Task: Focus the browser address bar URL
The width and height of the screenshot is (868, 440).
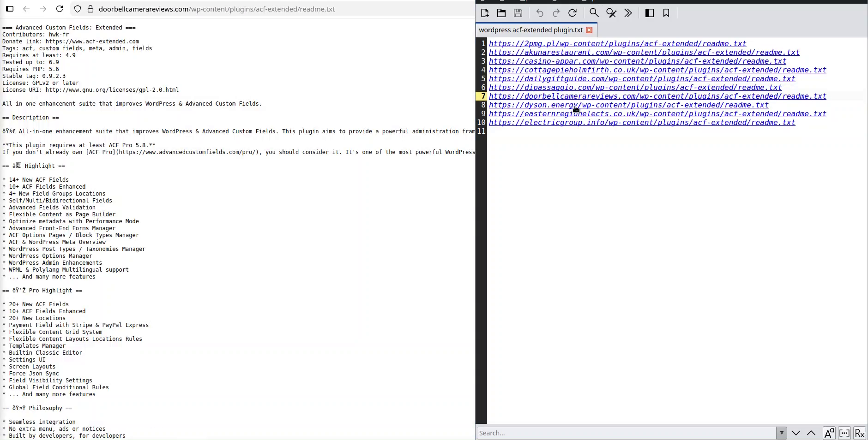Action: click(217, 9)
